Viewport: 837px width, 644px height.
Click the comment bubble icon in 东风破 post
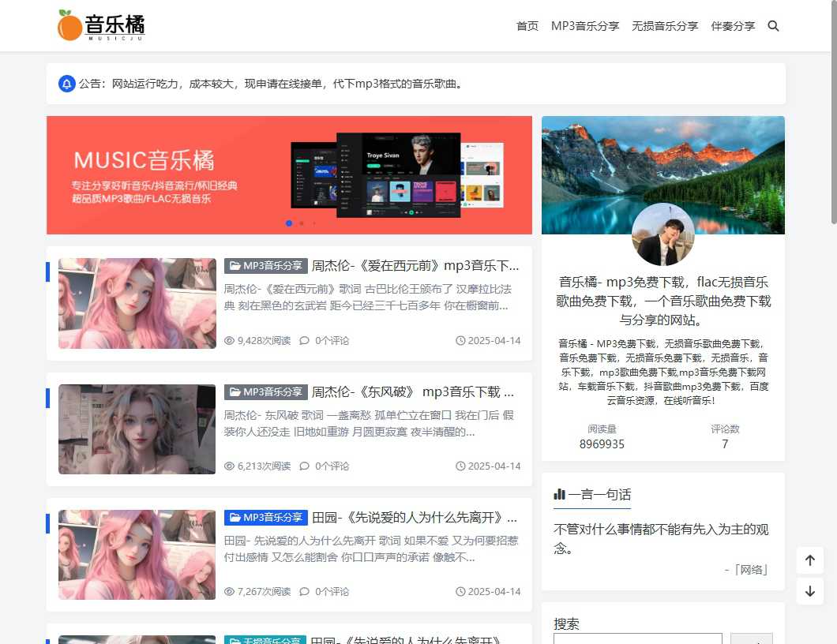(304, 466)
